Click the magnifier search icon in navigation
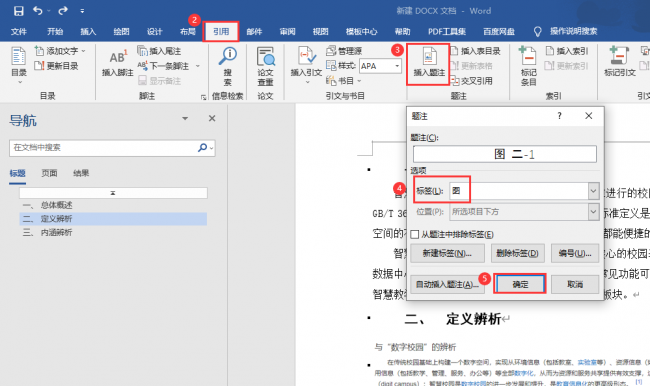 tap(202, 148)
